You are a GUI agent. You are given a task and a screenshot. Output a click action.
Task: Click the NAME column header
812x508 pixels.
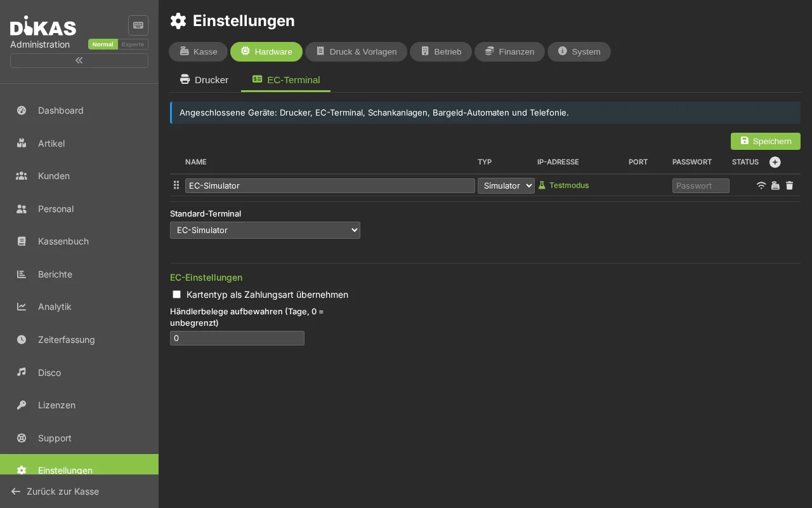pyautogui.click(x=196, y=162)
